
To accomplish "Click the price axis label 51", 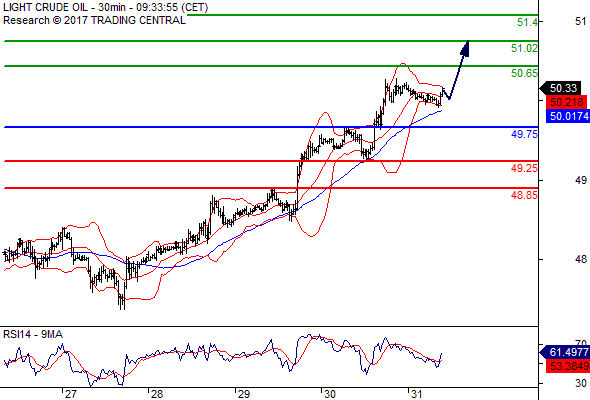I will 581,21.
